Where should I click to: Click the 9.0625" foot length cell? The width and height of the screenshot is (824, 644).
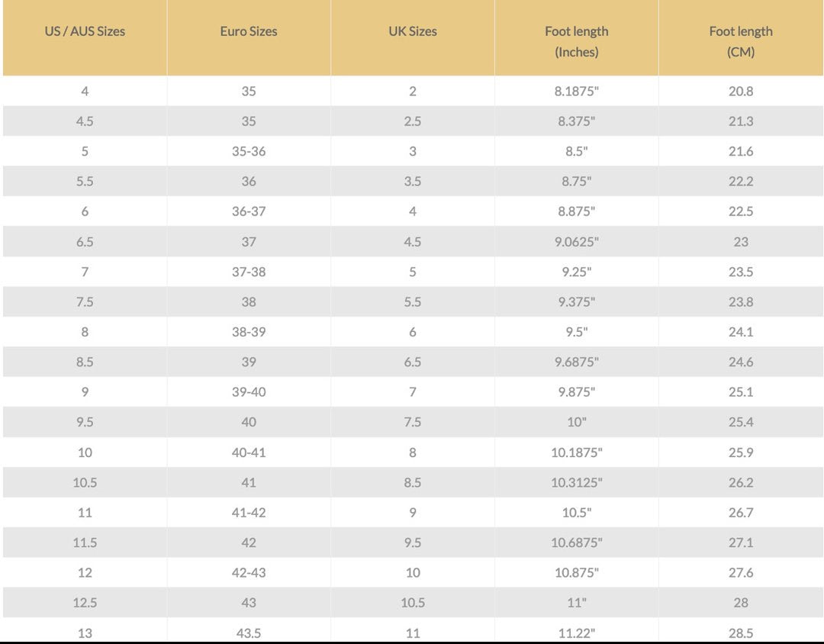pyautogui.click(x=577, y=242)
